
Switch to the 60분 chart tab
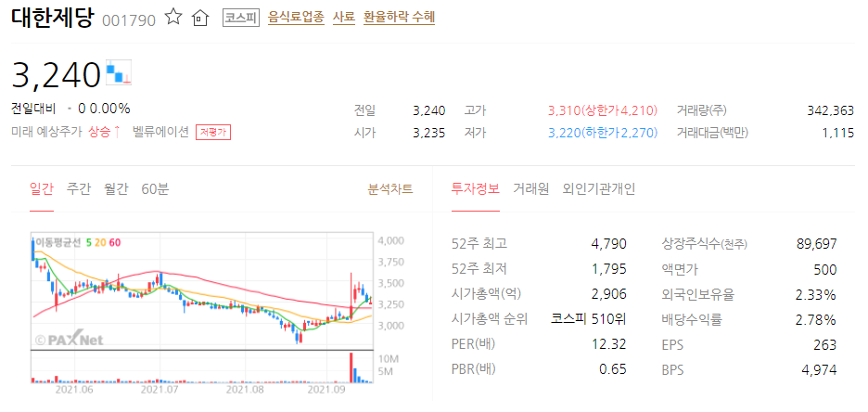pos(155,189)
